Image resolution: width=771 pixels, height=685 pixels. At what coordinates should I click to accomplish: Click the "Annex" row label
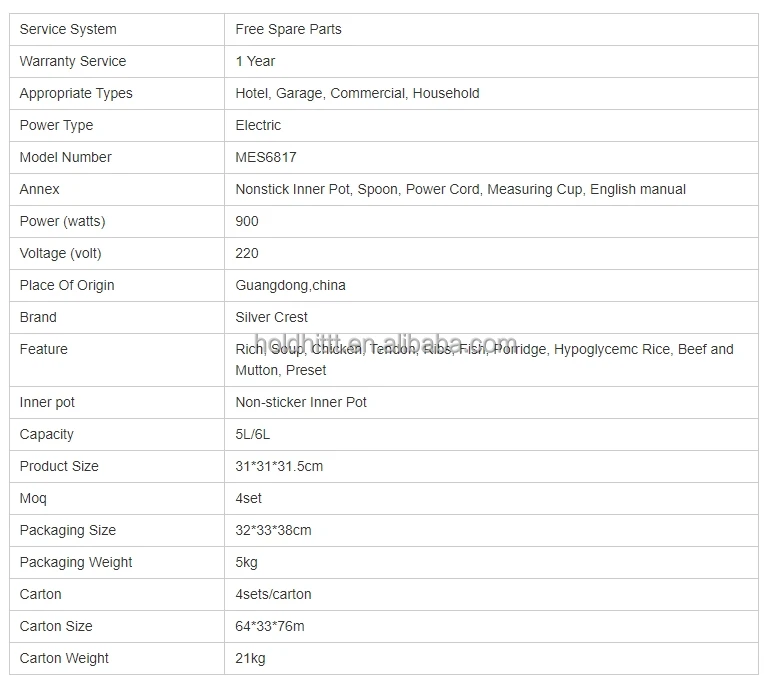point(40,189)
